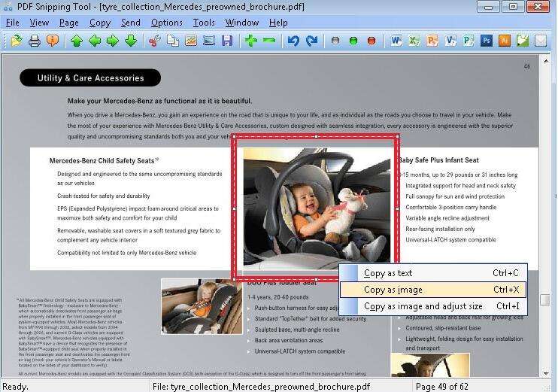Click the green down arrow icon
Image resolution: width=558 pixels, height=392 pixels.
click(131, 41)
